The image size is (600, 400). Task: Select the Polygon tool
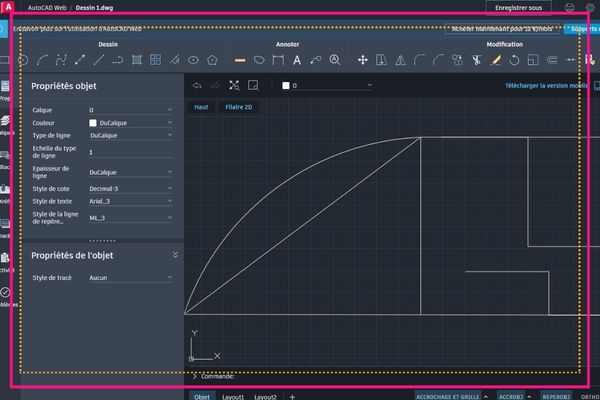coord(212,60)
